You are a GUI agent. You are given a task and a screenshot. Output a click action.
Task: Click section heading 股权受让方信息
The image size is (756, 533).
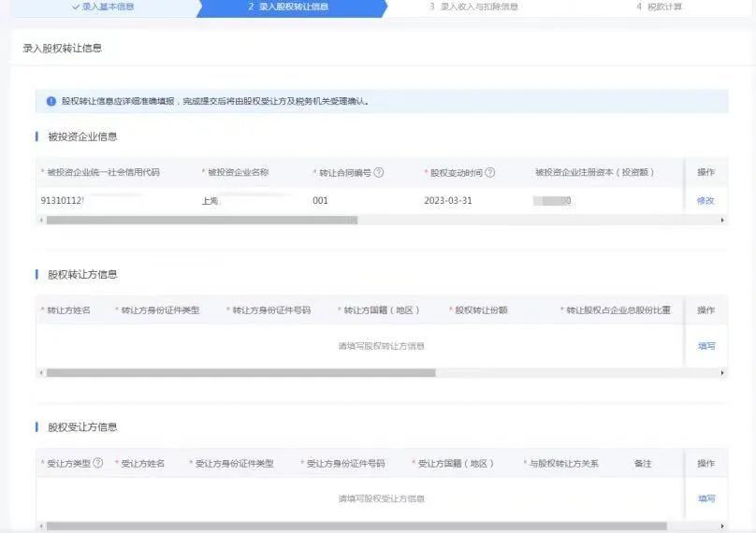pos(82,427)
